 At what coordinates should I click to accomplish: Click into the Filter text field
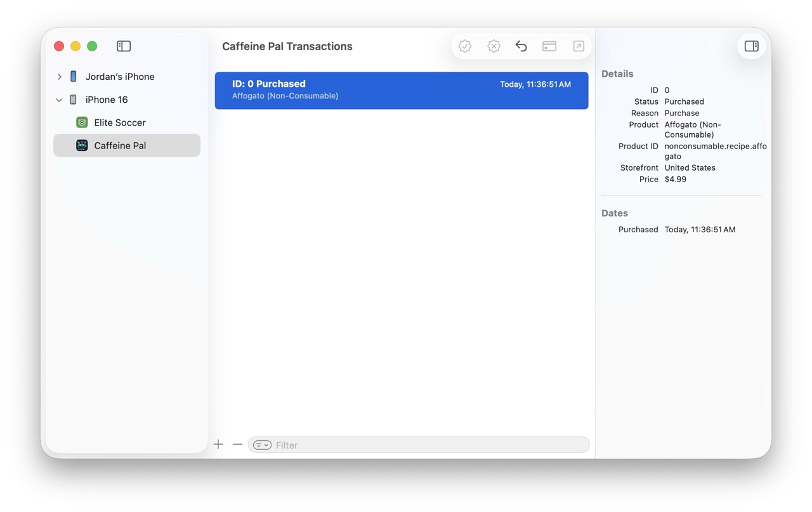[x=419, y=445]
